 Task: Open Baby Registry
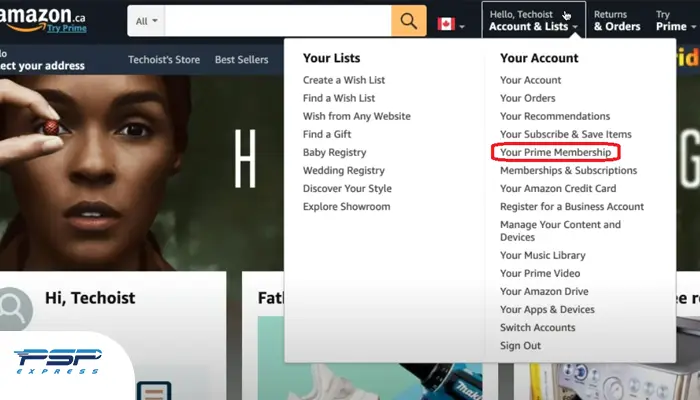coord(334,152)
